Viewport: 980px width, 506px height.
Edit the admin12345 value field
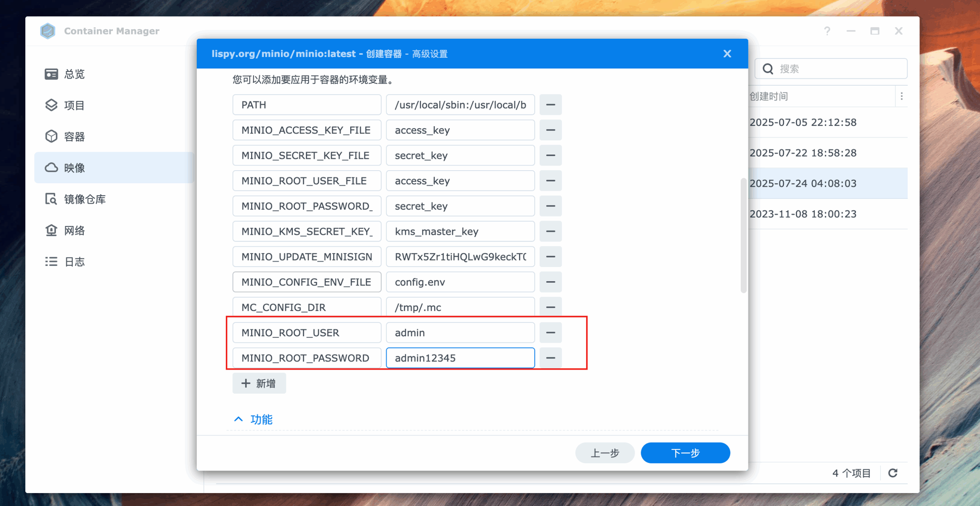click(460, 358)
